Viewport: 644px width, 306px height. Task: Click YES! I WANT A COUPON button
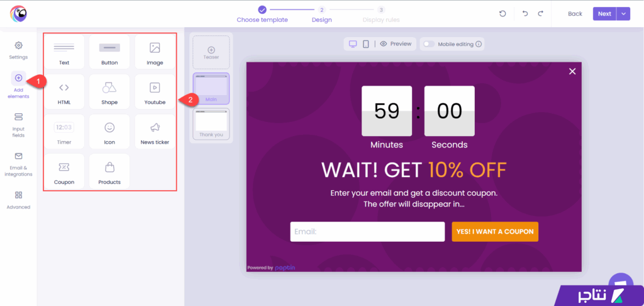(495, 232)
